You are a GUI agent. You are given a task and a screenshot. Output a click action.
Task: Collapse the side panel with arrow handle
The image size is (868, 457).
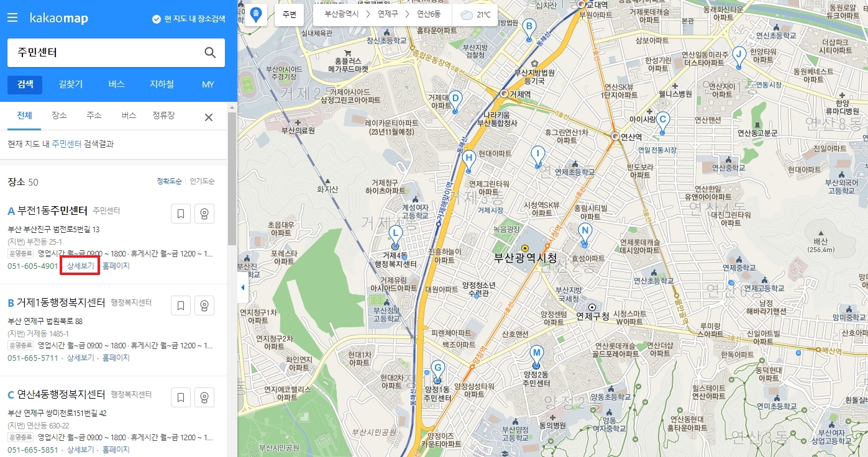[242, 288]
